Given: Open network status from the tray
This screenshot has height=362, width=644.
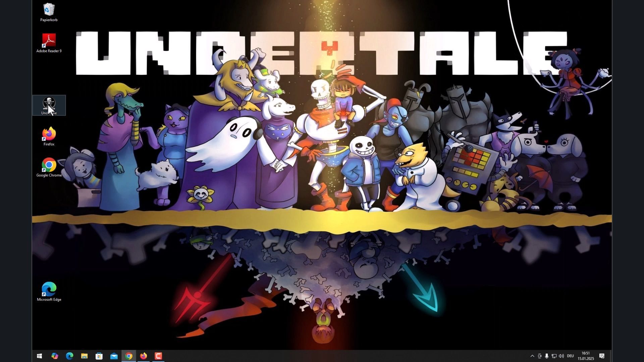Looking at the screenshot, I should (x=554, y=356).
